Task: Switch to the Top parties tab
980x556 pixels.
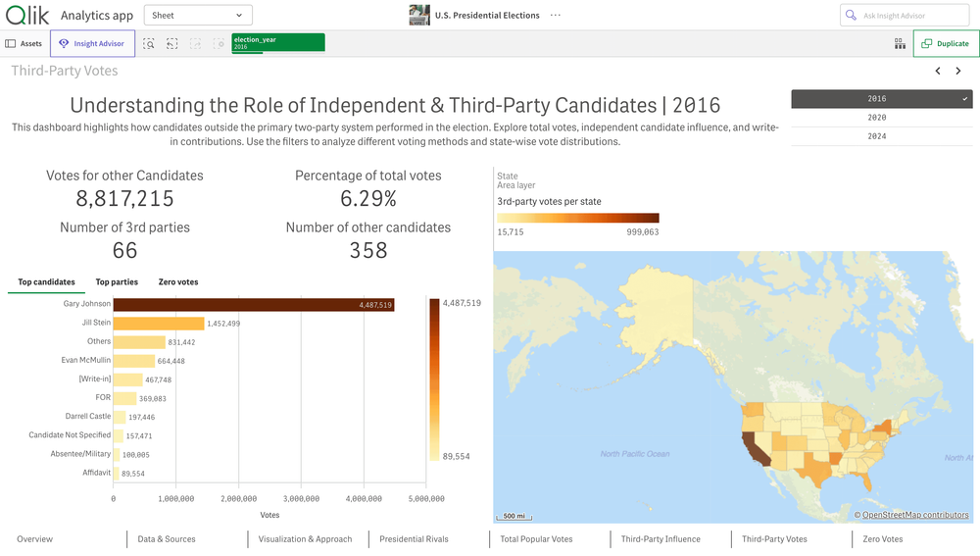Action: tap(117, 282)
